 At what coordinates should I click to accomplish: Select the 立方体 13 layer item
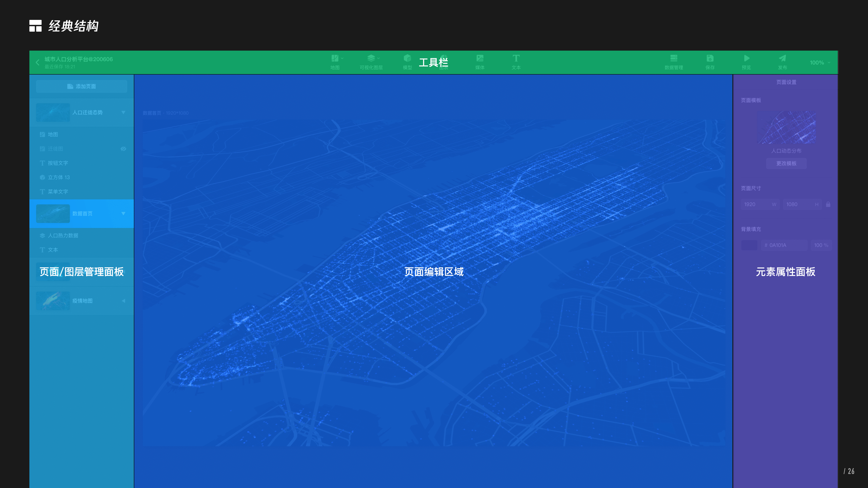coord(59,177)
